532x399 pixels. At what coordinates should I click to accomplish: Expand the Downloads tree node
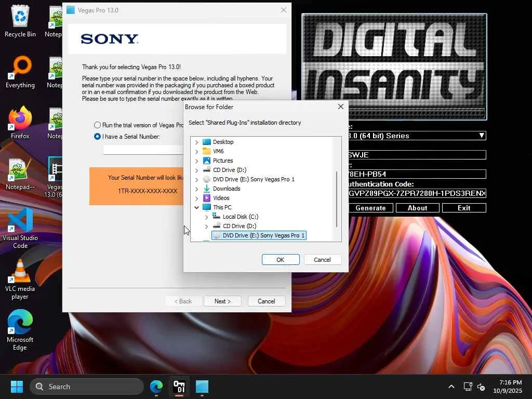click(x=197, y=189)
